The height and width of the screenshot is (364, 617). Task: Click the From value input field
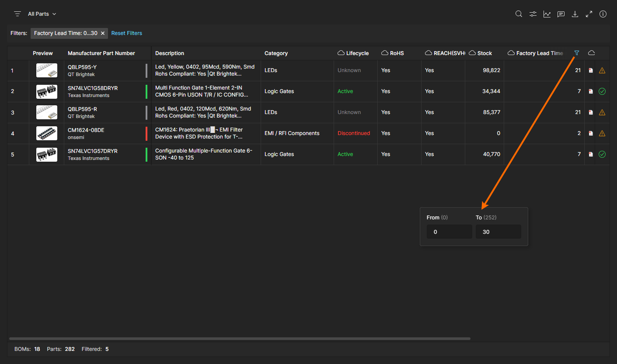pos(449,232)
